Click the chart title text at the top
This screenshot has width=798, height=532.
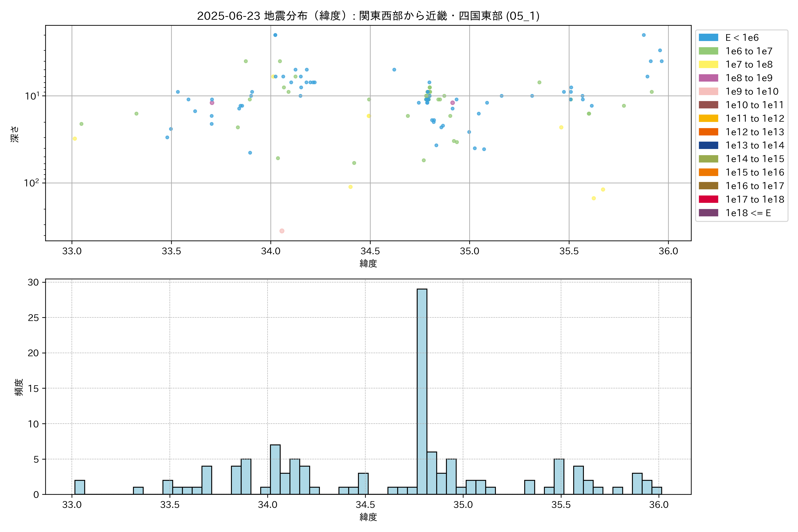368,16
